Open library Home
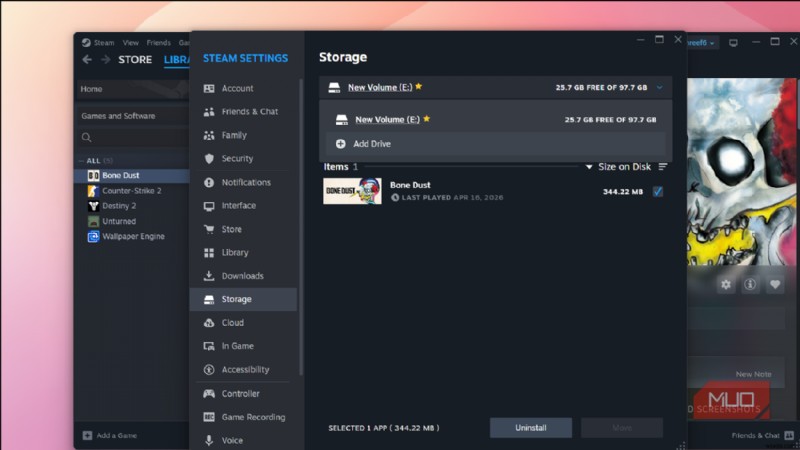The height and width of the screenshot is (450, 800). coord(133,89)
